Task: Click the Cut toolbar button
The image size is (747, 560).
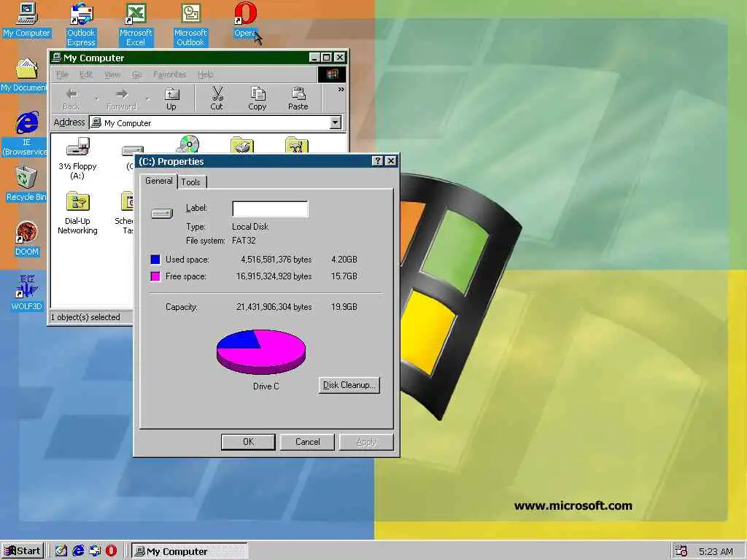Action: click(x=217, y=99)
